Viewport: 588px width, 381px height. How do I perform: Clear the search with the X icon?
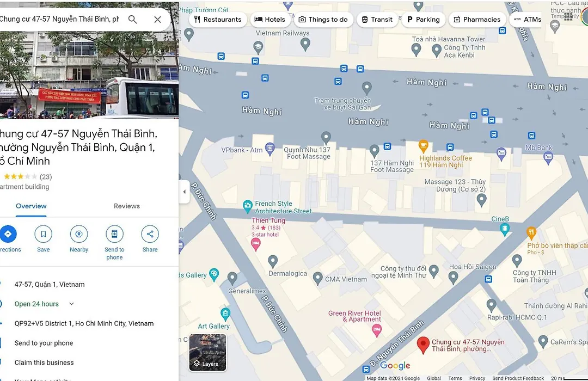pos(157,20)
